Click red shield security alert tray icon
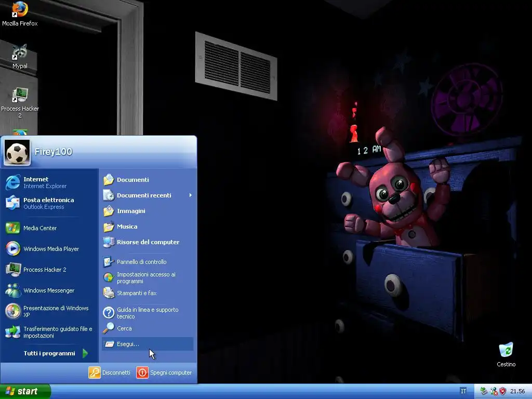Viewport: 532px width, 399px height. [x=502, y=391]
